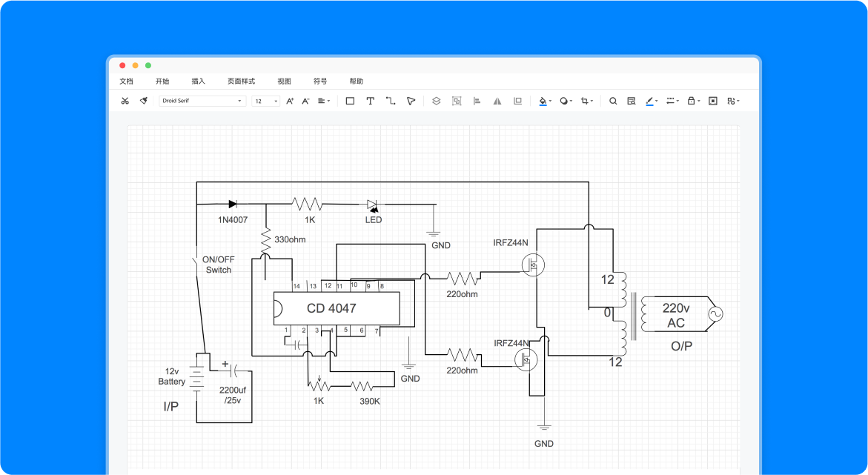Click the upper 220ohm resistor label
This screenshot has height=475, width=868.
[x=463, y=294]
